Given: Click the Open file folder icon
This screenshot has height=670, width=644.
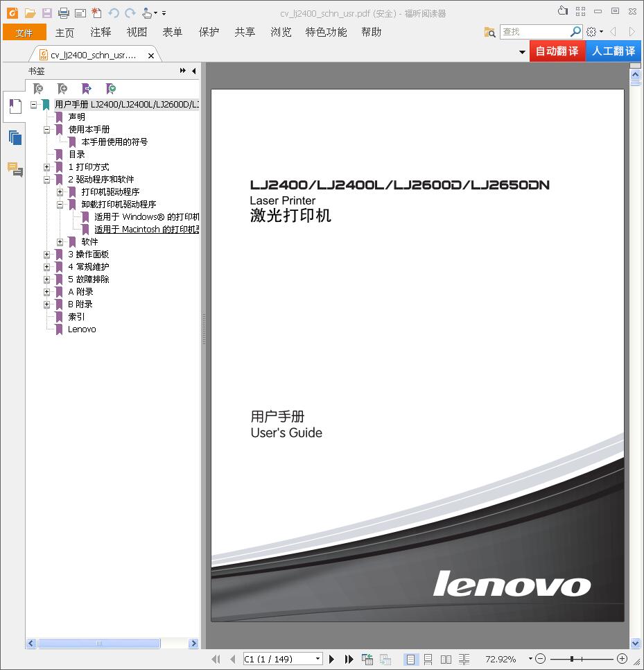Looking at the screenshot, I should (30, 13).
